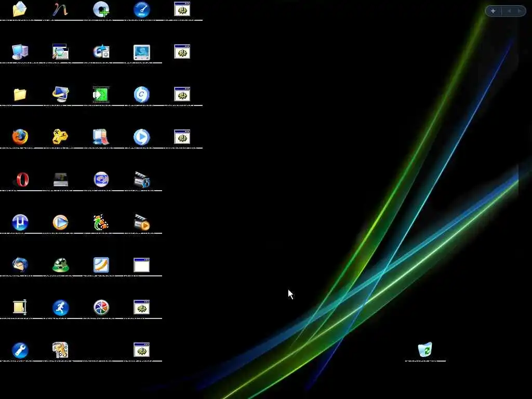Launch the blue circle wrench icon

(20, 350)
